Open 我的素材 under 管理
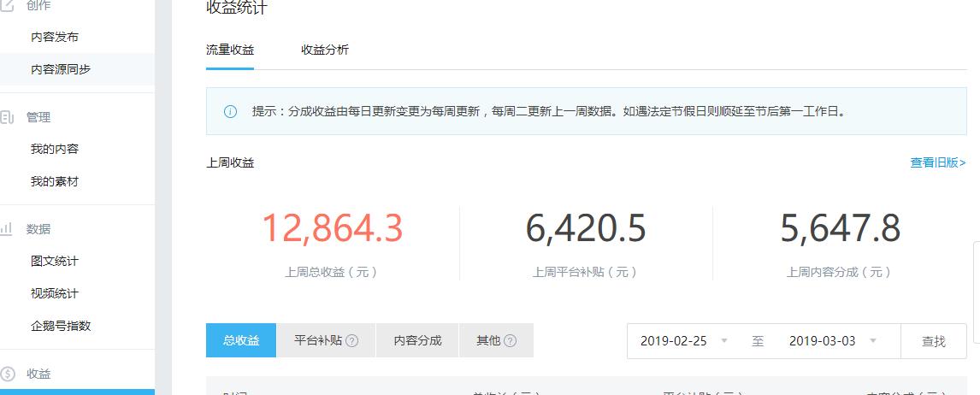 coord(55,182)
